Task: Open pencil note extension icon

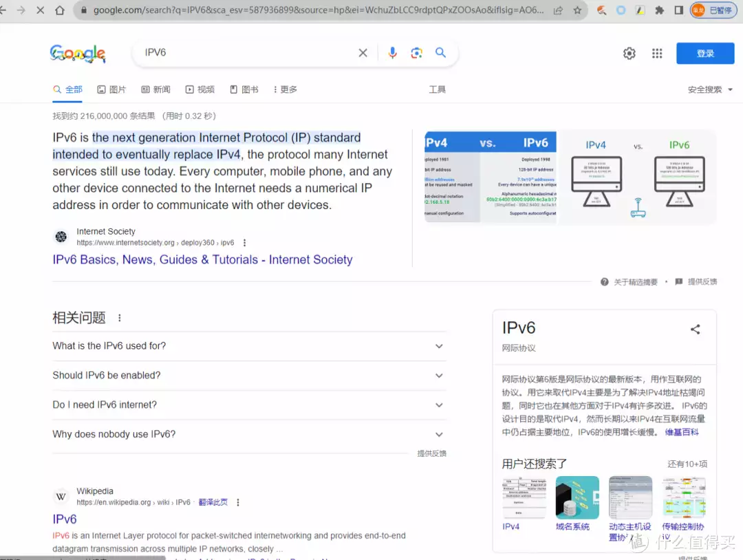Action: point(640,10)
